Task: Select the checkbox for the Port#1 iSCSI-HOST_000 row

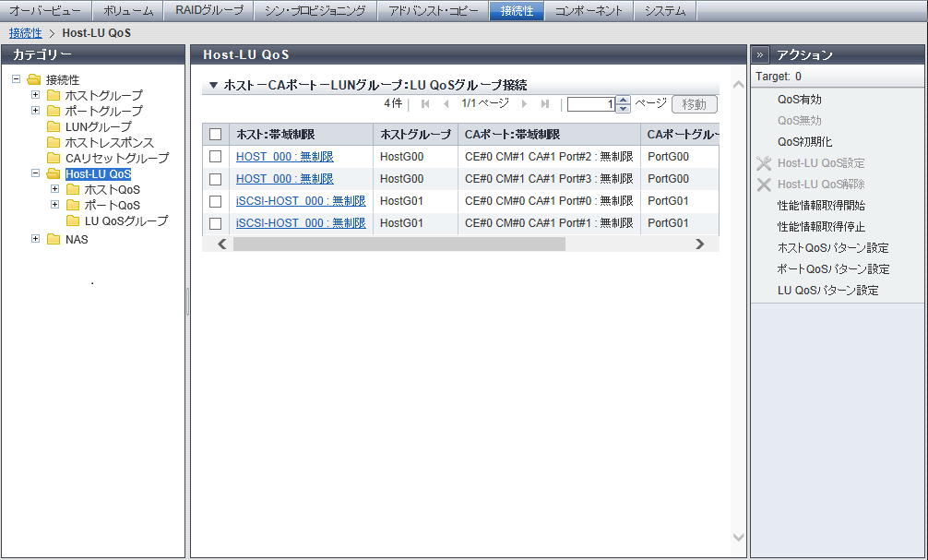Action: [x=216, y=223]
